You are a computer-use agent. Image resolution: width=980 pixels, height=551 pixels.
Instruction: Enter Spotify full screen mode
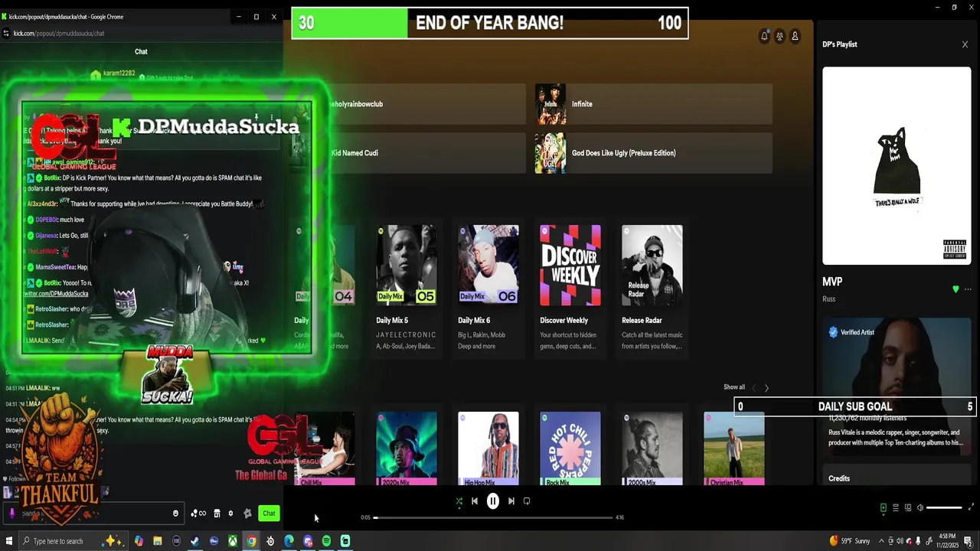[972, 507]
